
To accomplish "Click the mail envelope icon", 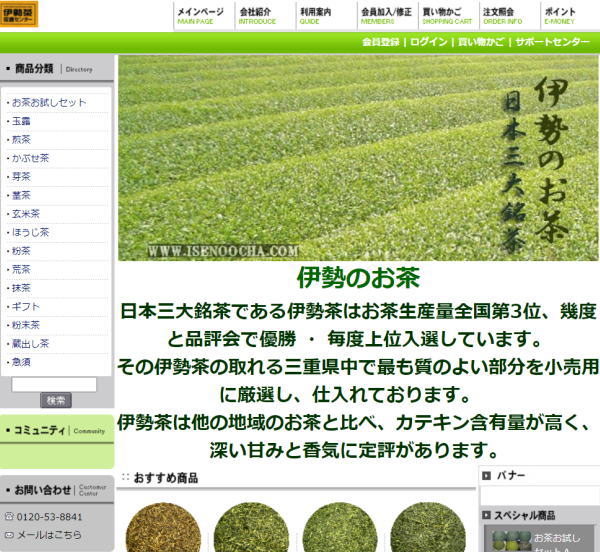I will pyautogui.click(x=9, y=535).
